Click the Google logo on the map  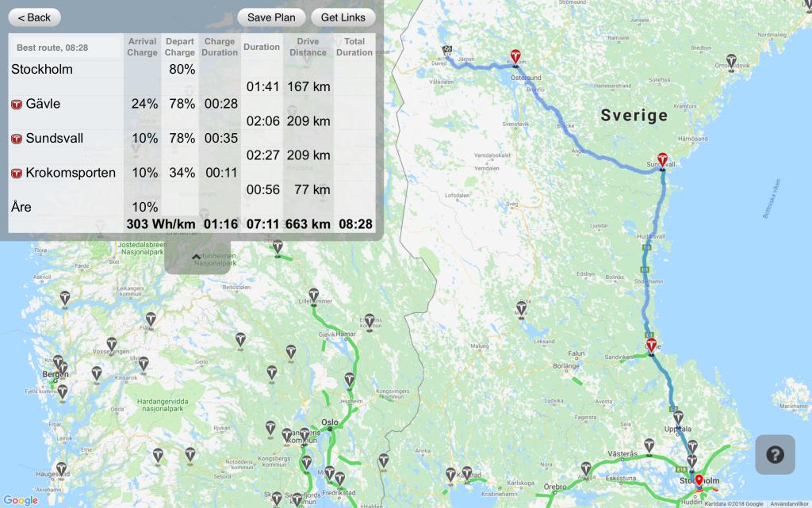[x=21, y=500]
